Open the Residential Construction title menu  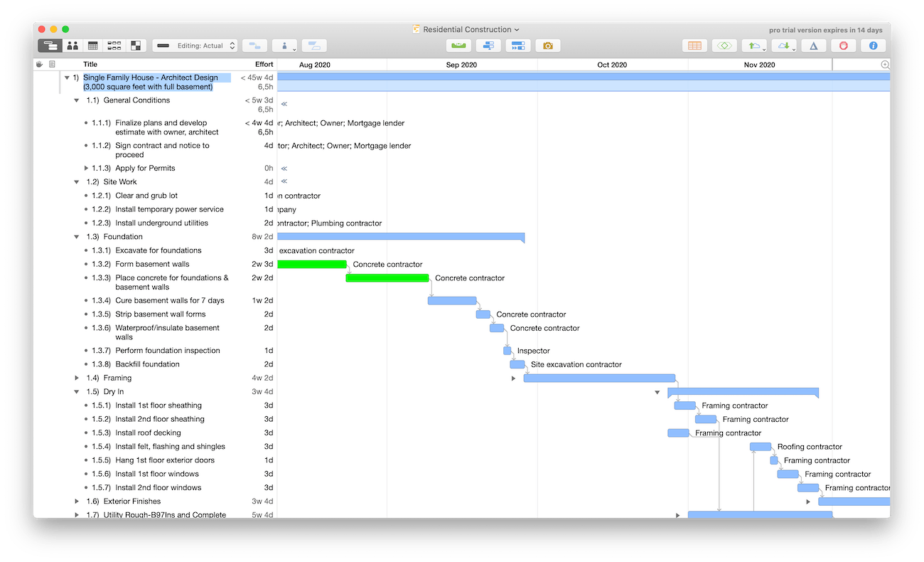467,29
